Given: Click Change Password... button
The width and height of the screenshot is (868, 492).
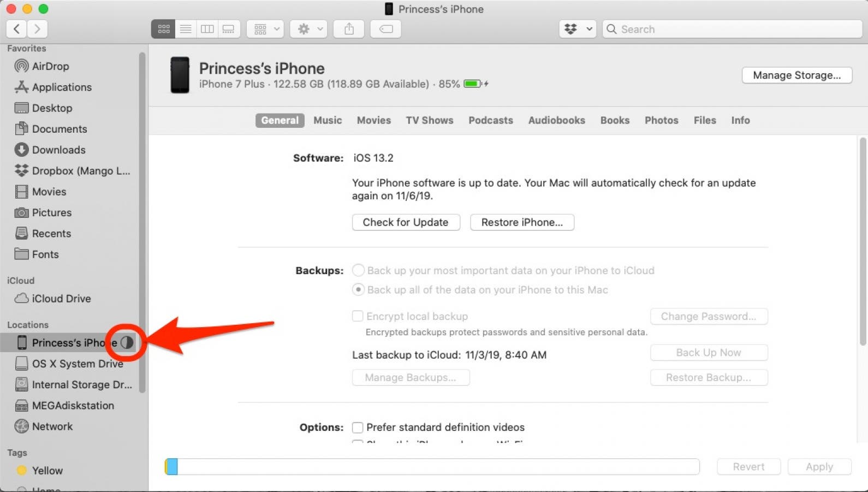Looking at the screenshot, I should coord(709,316).
